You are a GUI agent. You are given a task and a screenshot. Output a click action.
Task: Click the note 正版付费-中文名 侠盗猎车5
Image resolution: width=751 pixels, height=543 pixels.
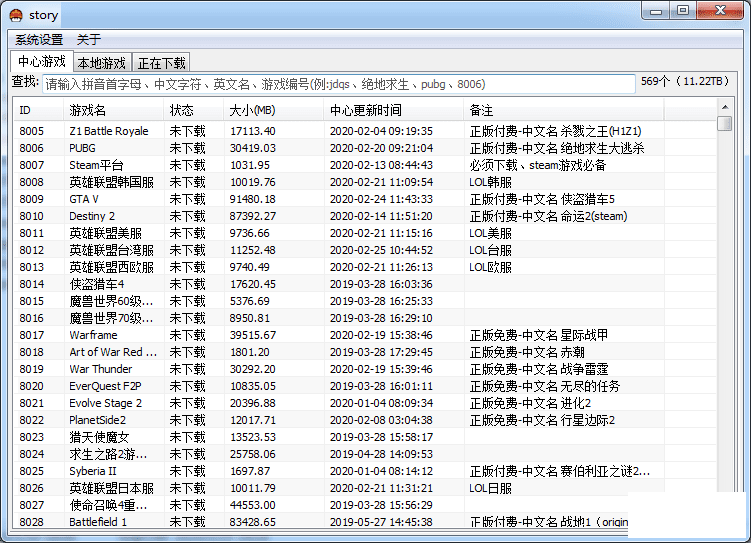tap(542, 199)
